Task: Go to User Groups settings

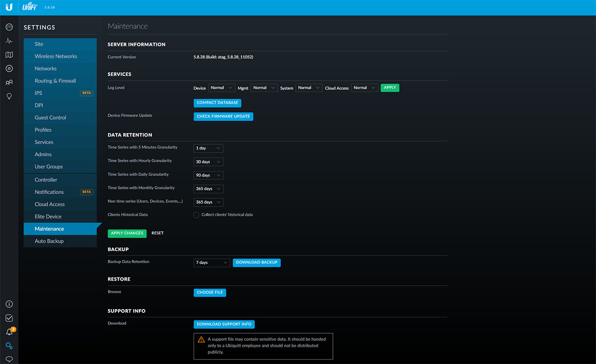Action: click(x=60, y=167)
